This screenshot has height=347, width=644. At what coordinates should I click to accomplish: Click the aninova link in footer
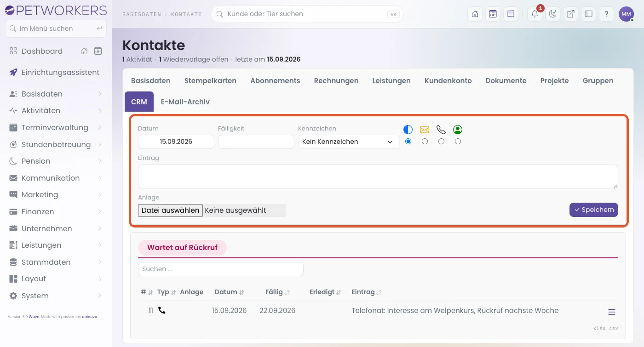89,317
